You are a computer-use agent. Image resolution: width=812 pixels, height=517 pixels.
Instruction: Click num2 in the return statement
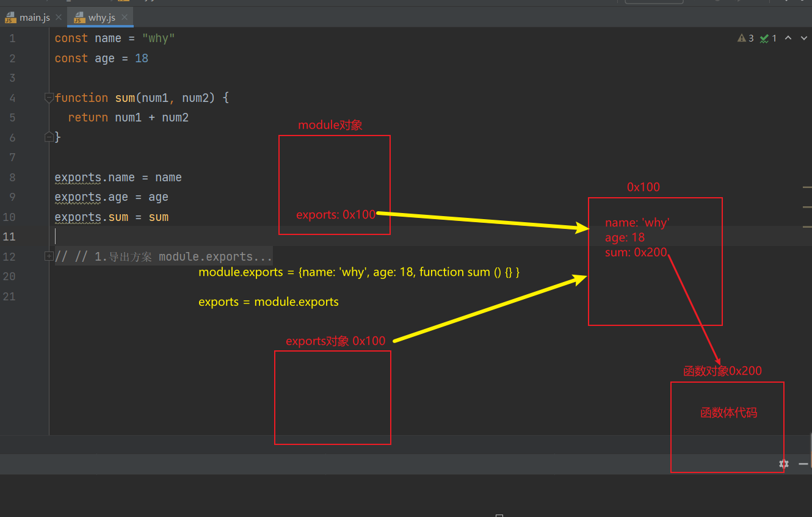175,118
